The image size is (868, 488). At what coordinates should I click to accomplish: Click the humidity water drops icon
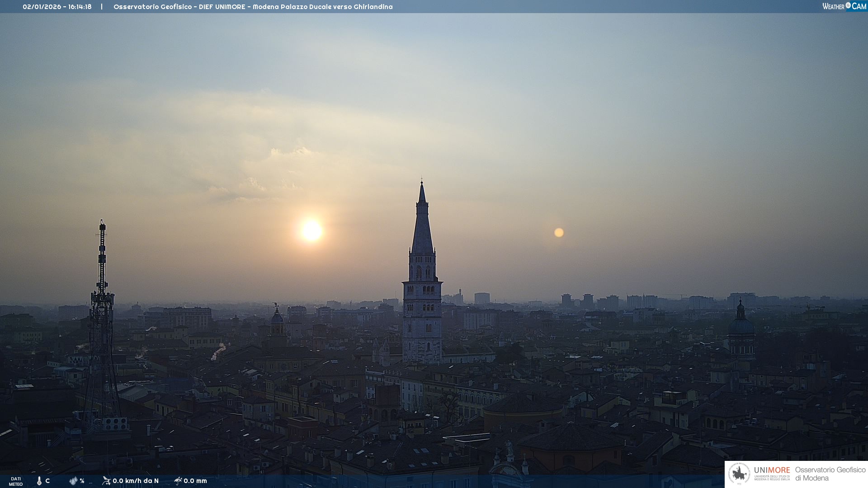coord(73,481)
